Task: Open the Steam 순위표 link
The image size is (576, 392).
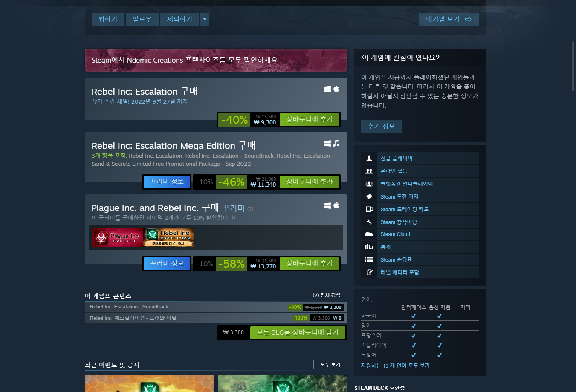Action: click(396, 259)
